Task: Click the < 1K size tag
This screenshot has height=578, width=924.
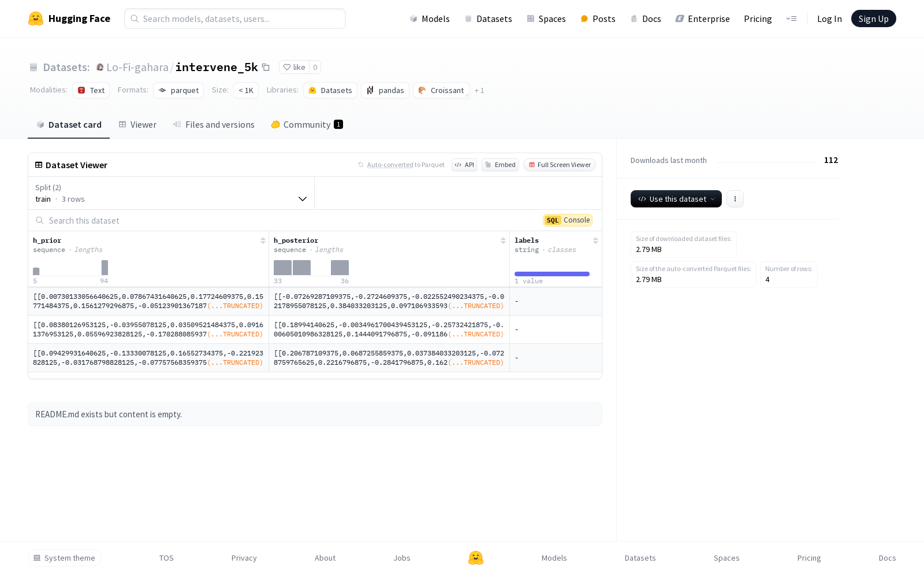Action: (246, 90)
